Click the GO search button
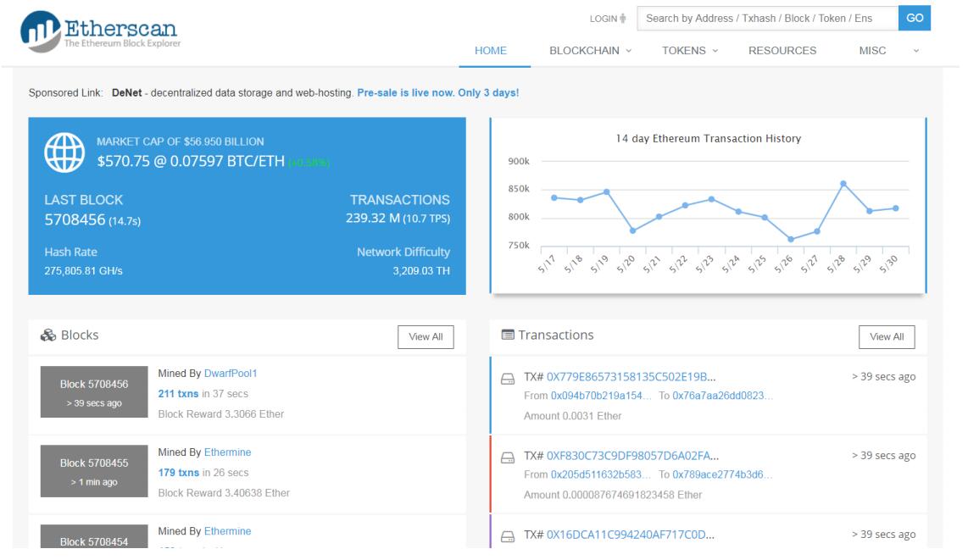Viewport: 968px width, 560px height. (915, 18)
